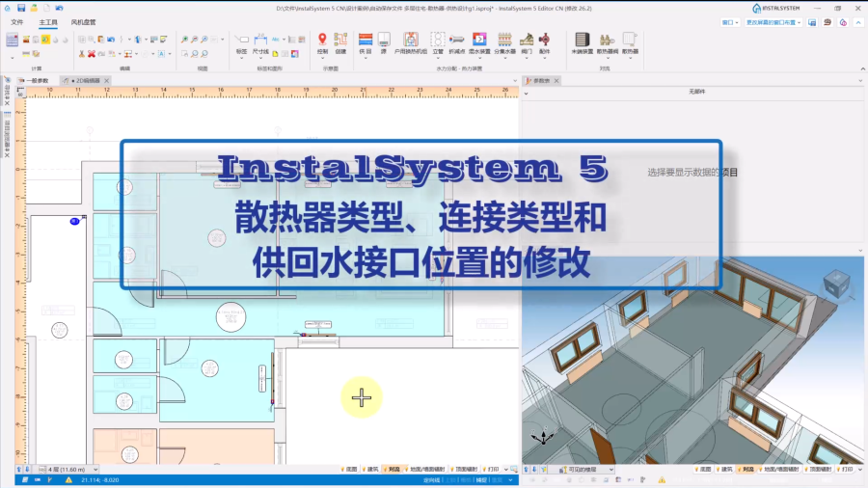
Task: Expand the 散热器 dropdown arrow
Action: coord(630,58)
